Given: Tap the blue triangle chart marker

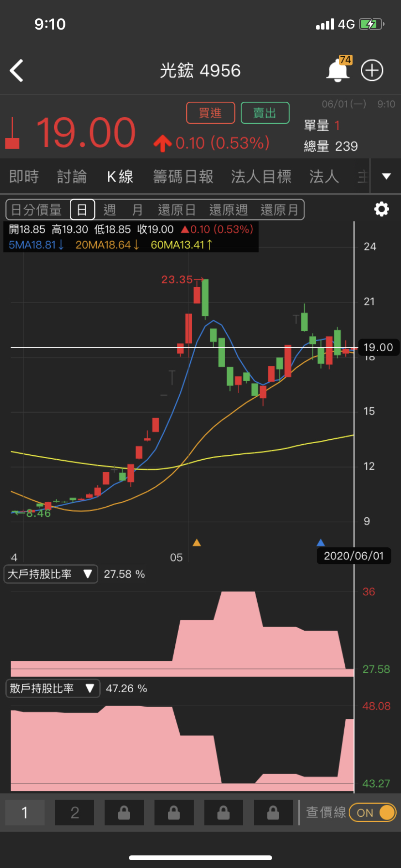Looking at the screenshot, I should (321, 542).
